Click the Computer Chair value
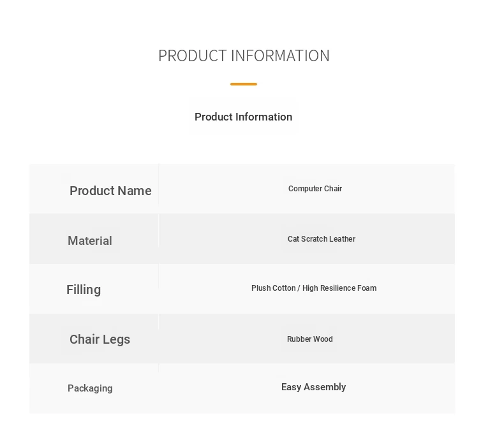 click(x=315, y=189)
